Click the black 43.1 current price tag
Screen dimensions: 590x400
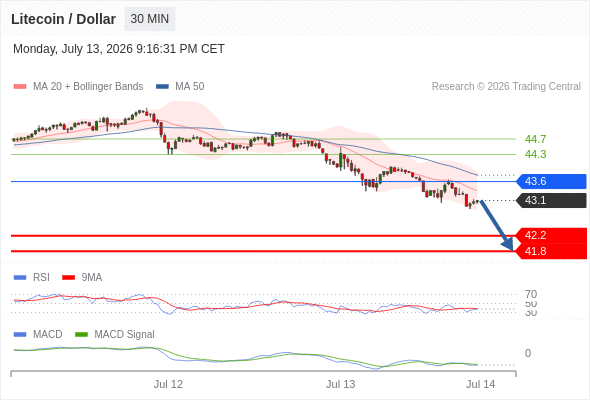pyautogui.click(x=551, y=200)
